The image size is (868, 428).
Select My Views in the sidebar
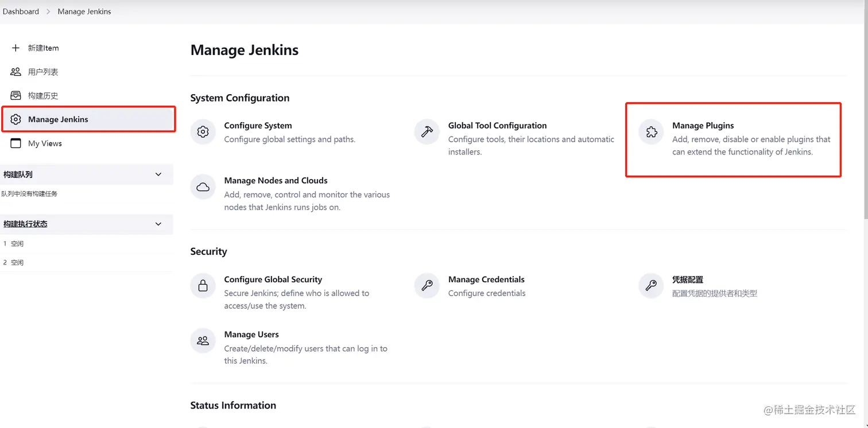pos(45,143)
